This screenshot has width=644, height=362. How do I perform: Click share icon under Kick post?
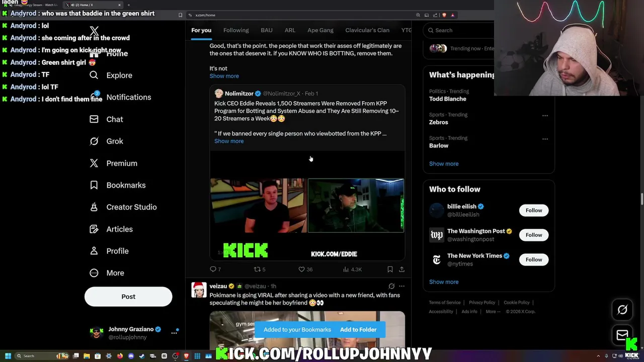point(401,269)
